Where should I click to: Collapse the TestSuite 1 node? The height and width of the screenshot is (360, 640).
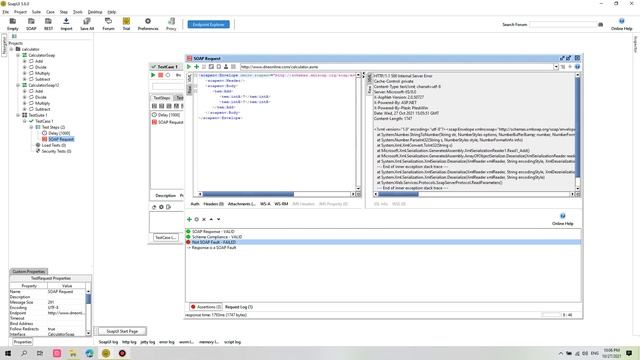coord(18,115)
